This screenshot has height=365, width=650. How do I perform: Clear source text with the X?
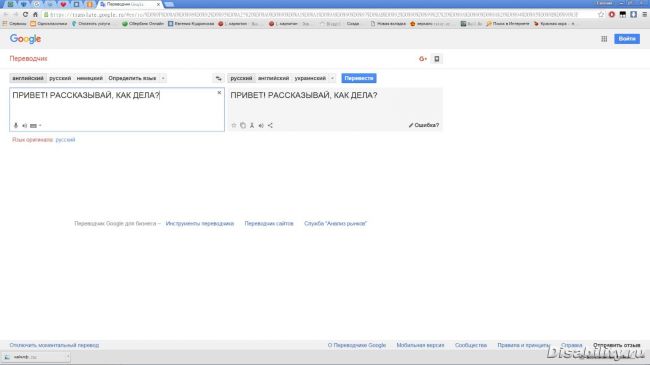click(x=219, y=92)
